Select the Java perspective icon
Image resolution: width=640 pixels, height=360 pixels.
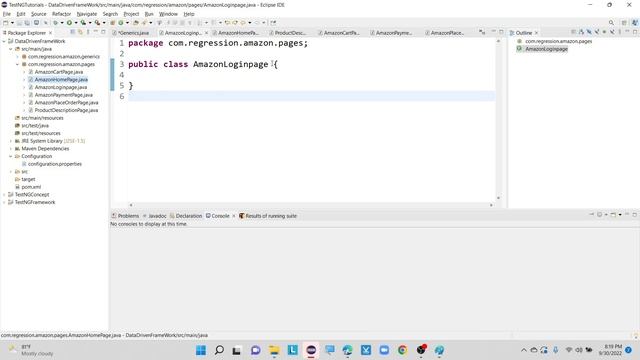click(636, 23)
